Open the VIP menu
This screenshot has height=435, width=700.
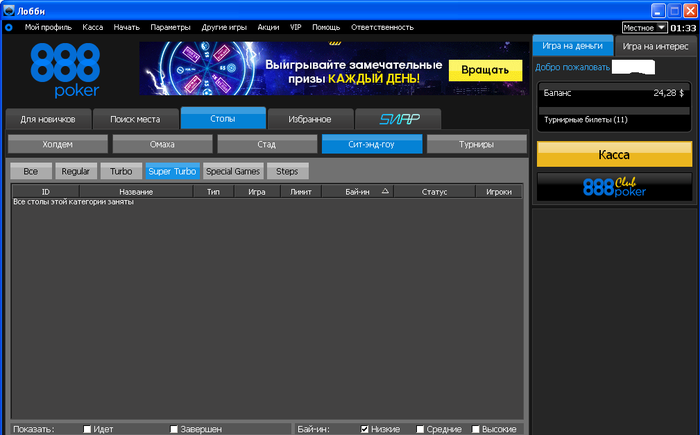tap(296, 27)
